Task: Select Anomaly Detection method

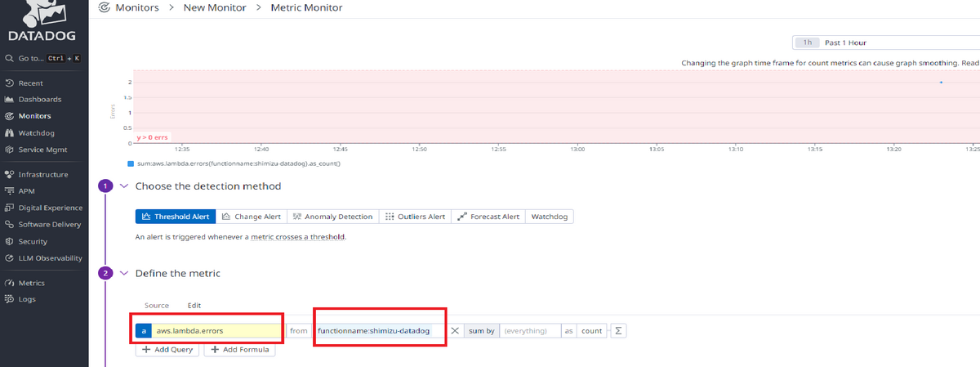Action: 332,217
